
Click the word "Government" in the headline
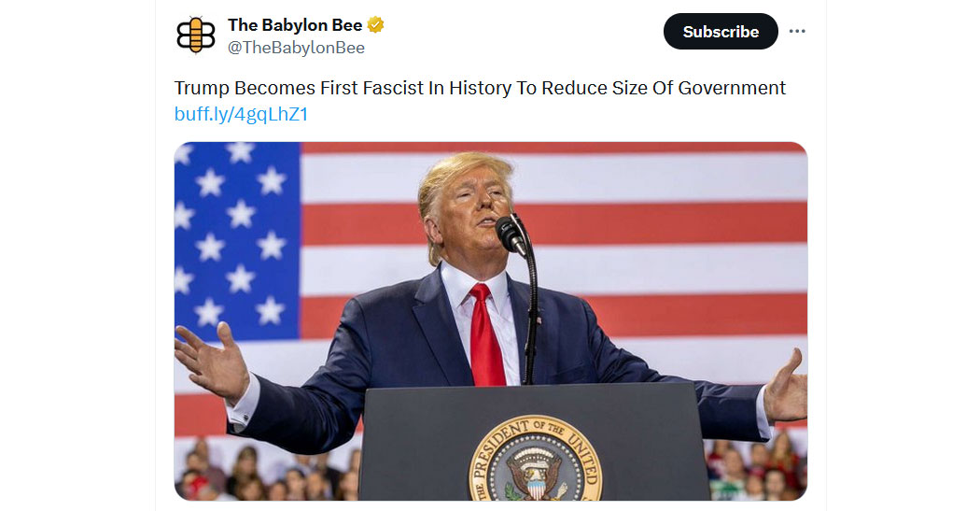(x=732, y=88)
